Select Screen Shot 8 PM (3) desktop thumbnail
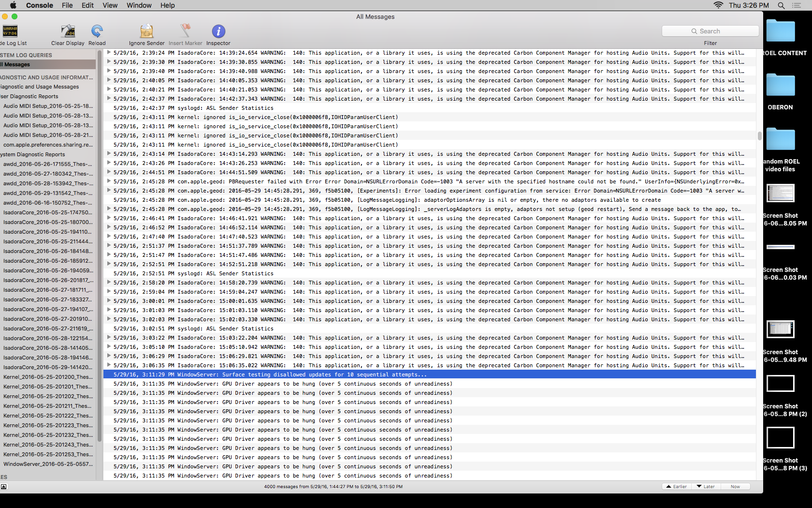 point(780,438)
